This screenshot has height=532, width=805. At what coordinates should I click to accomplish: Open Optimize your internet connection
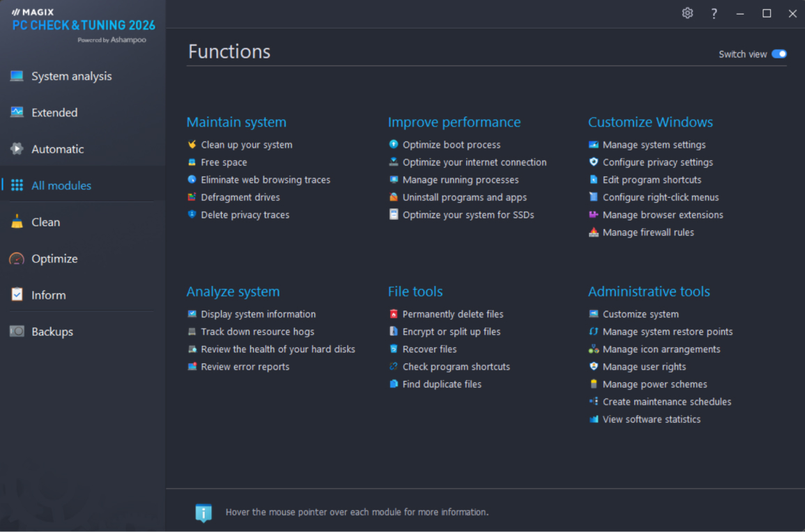[474, 162]
